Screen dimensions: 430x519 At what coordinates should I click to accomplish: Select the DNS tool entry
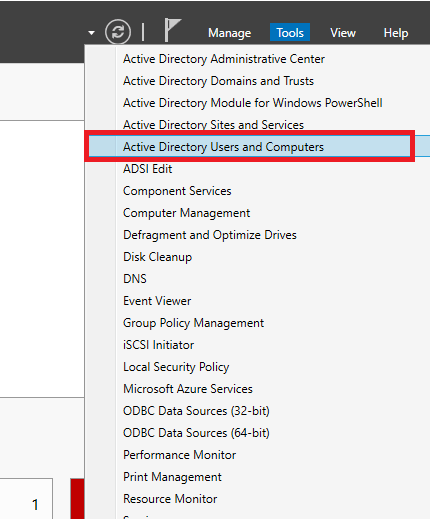tap(135, 279)
